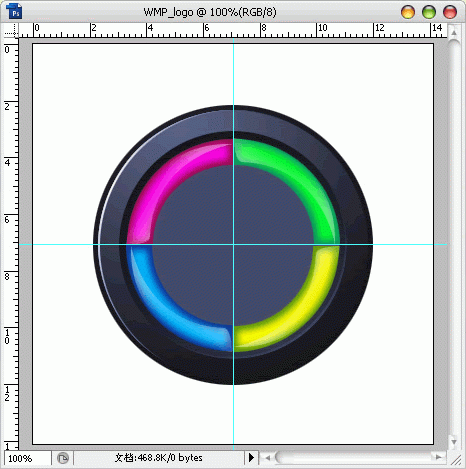The width and height of the screenshot is (466, 469).
Task: Click the WMP_logo title bar text
Action: coord(210,12)
